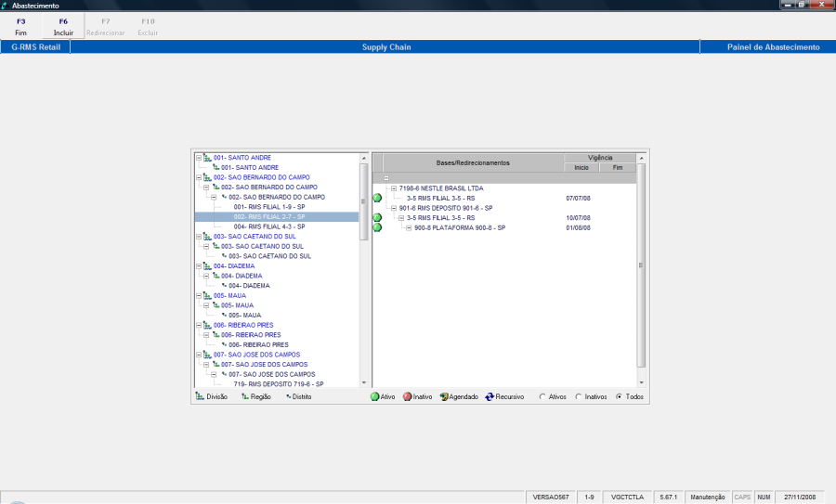Select the Inativos radio button

coord(579,397)
